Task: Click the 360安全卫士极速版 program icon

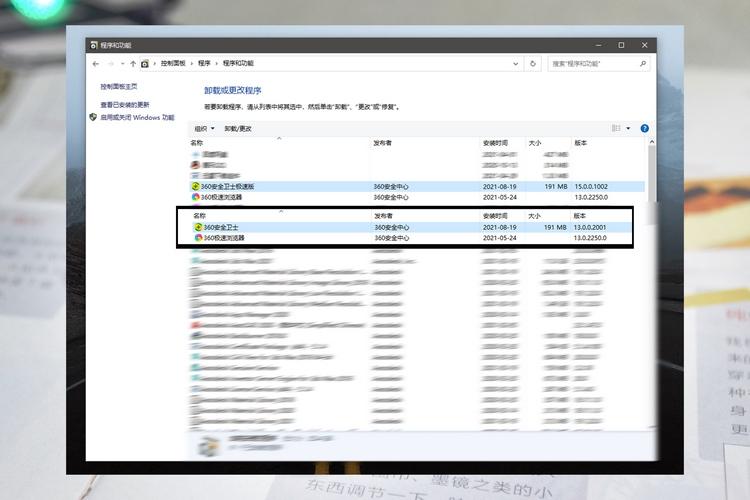Action: coord(195,187)
